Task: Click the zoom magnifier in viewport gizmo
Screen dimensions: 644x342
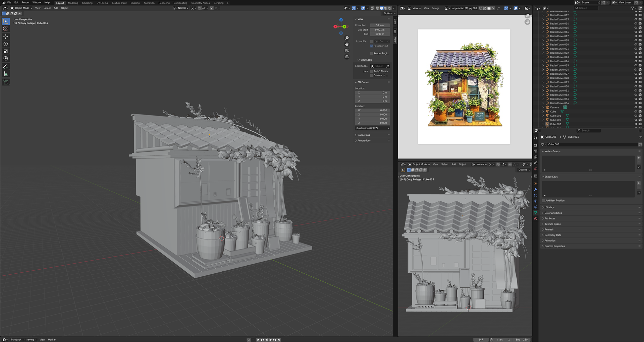Action: pos(347,38)
